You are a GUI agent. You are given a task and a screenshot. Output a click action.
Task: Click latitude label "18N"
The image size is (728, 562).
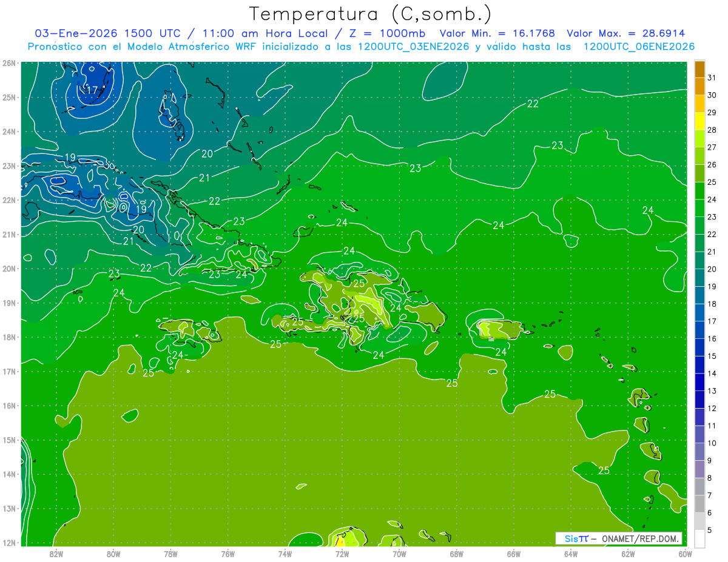tap(9, 337)
